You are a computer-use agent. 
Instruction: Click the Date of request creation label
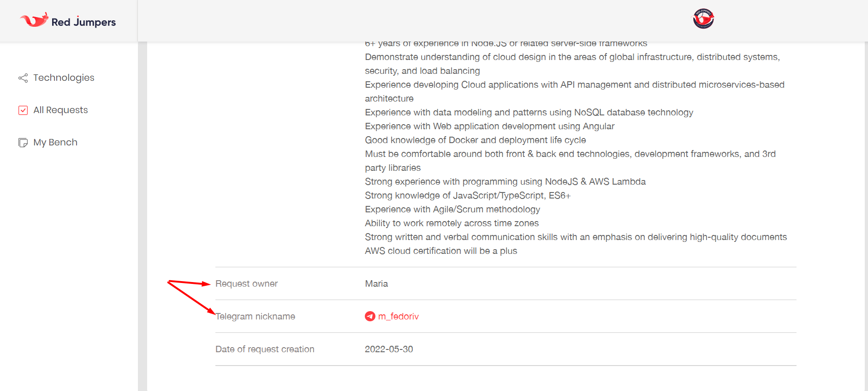coord(265,349)
